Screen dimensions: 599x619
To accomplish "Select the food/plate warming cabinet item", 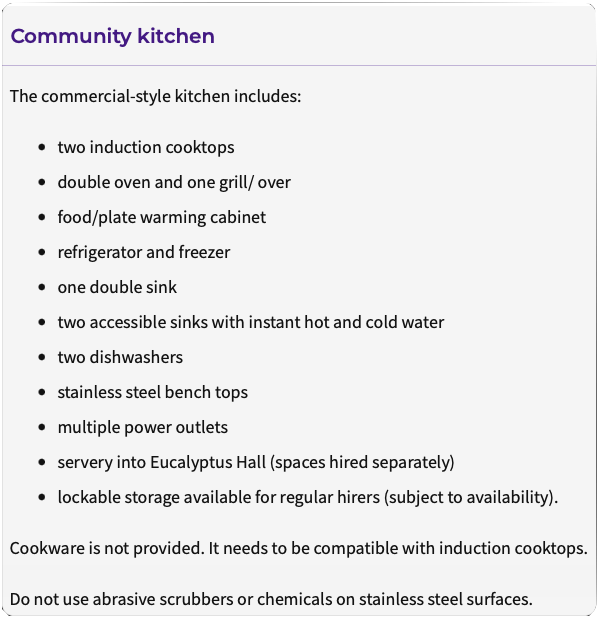I will 161,217.
